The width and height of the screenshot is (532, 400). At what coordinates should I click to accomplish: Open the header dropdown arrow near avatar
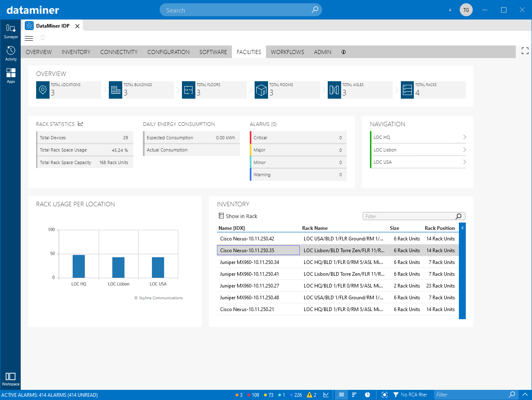tap(450, 10)
